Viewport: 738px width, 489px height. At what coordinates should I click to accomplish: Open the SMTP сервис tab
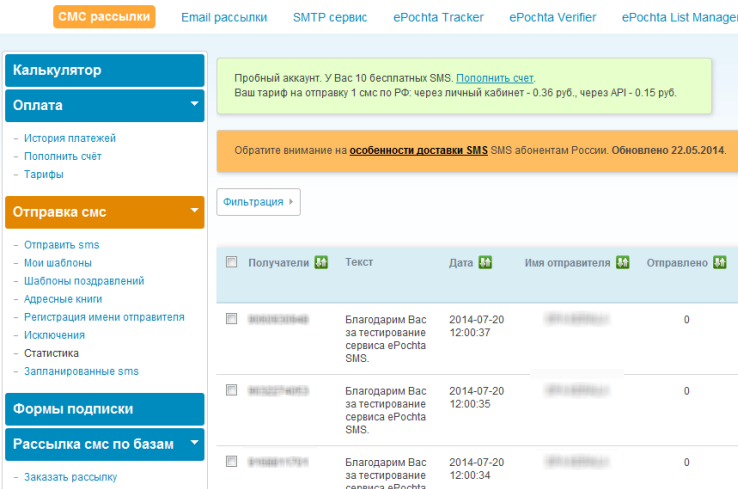pyautogui.click(x=330, y=17)
